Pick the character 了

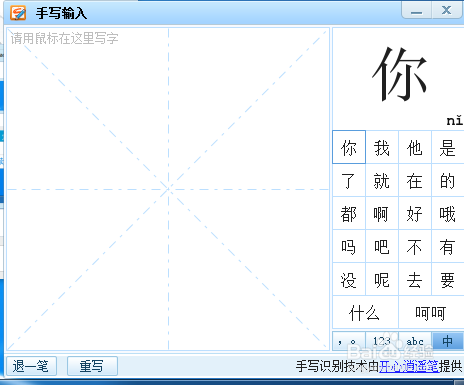coord(349,180)
